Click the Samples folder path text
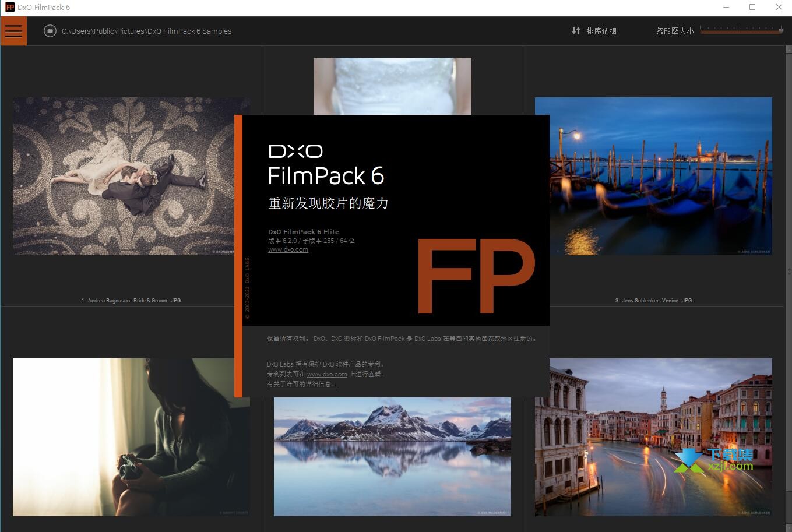 pyautogui.click(x=147, y=31)
